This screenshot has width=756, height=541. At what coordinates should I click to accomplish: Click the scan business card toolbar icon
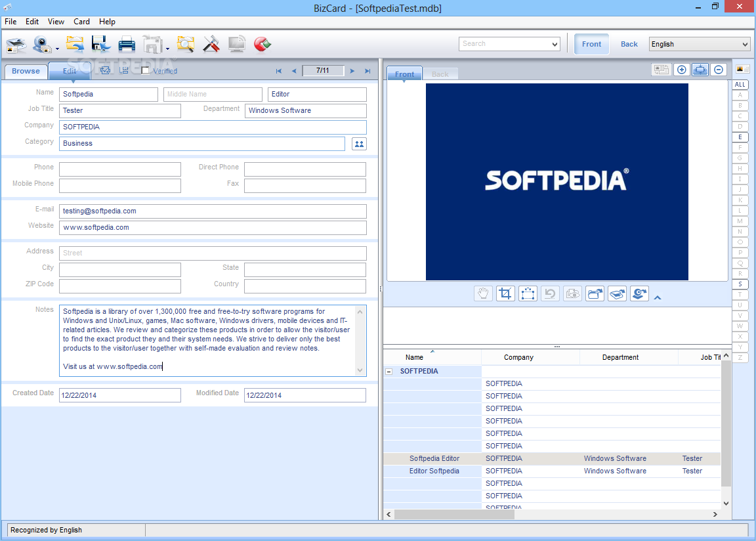click(x=16, y=45)
